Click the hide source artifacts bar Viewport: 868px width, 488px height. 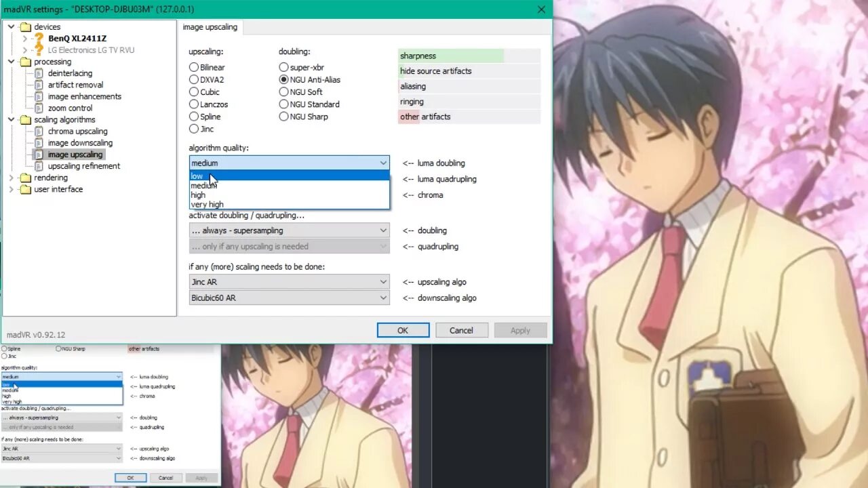click(469, 70)
